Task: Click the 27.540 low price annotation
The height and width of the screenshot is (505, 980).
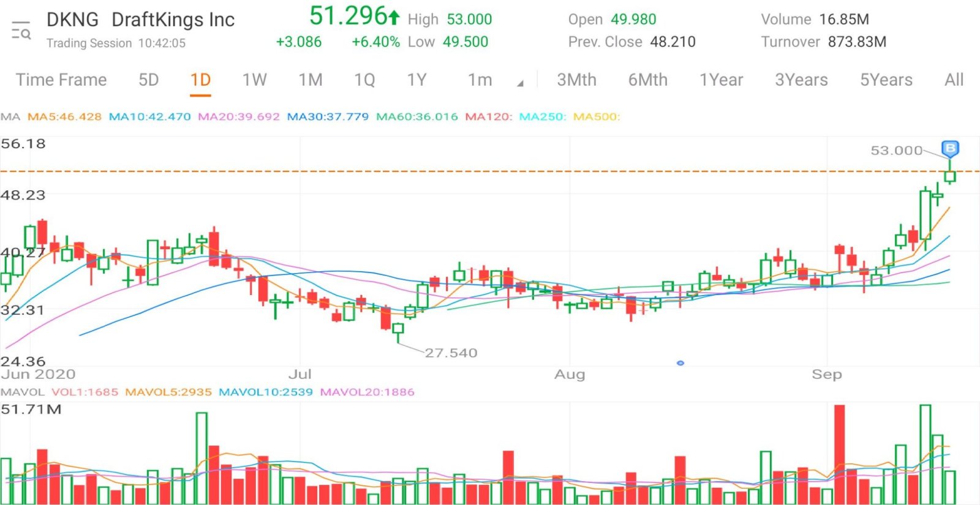Action: (x=451, y=353)
